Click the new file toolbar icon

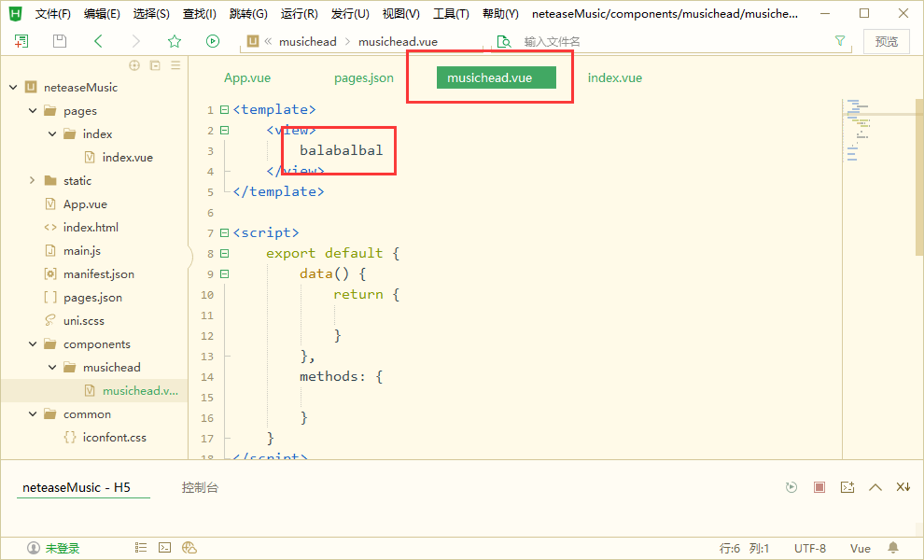pyautogui.click(x=21, y=41)
